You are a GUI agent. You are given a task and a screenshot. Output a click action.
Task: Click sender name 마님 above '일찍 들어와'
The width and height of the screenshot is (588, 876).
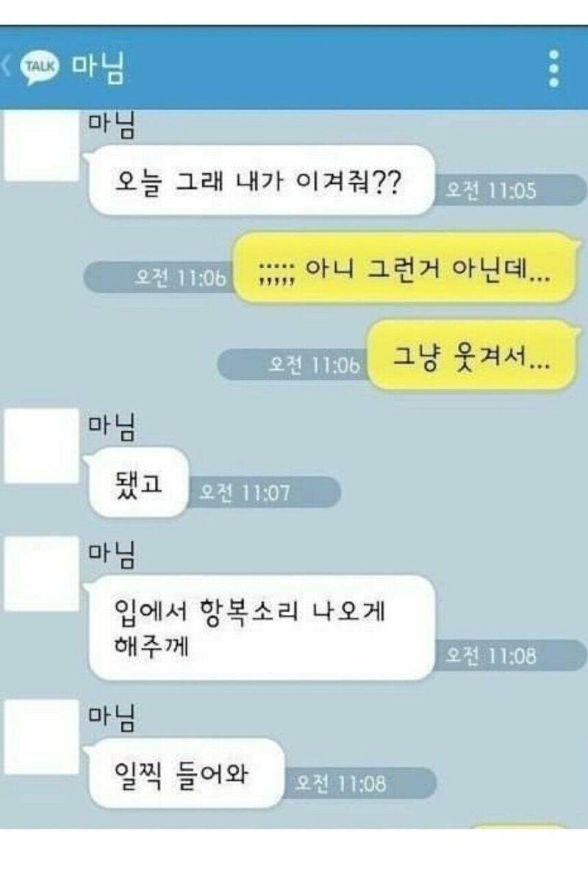[112, 719]
